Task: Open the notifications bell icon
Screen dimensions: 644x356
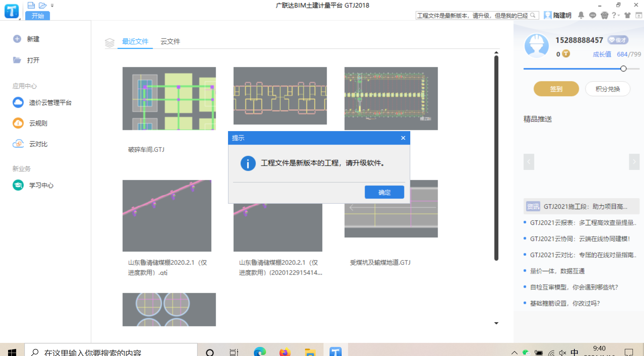Action: point(581,15)
